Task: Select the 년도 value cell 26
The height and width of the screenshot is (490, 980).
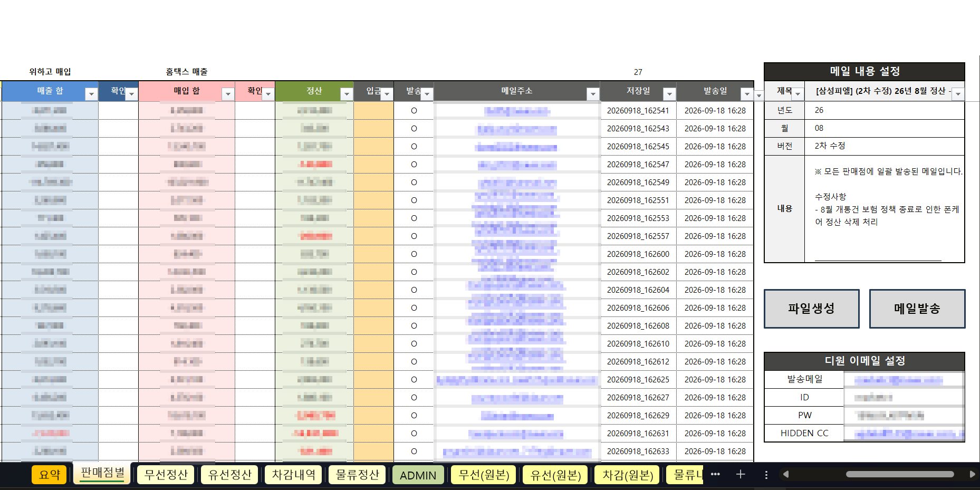Action: tap(885, 110)
